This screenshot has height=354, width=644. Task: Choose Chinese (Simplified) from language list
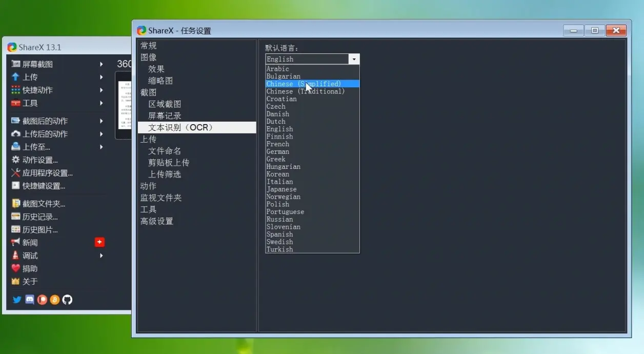pyautogui.click(x=312, y=84)
